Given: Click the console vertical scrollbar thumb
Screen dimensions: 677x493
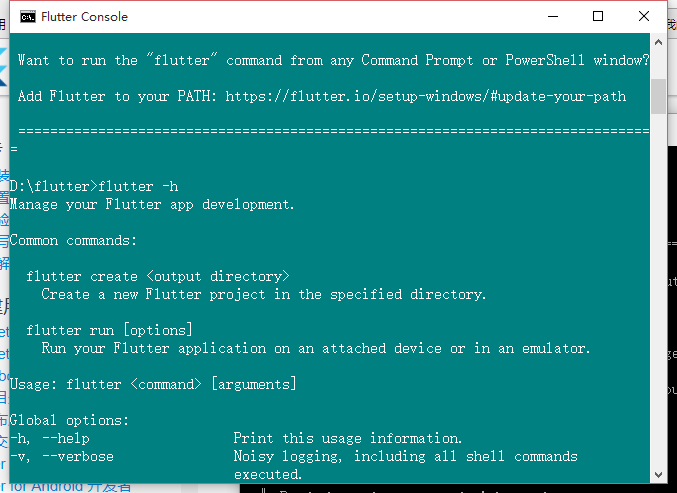Looking at the screenshot, I should coord(658,96).
